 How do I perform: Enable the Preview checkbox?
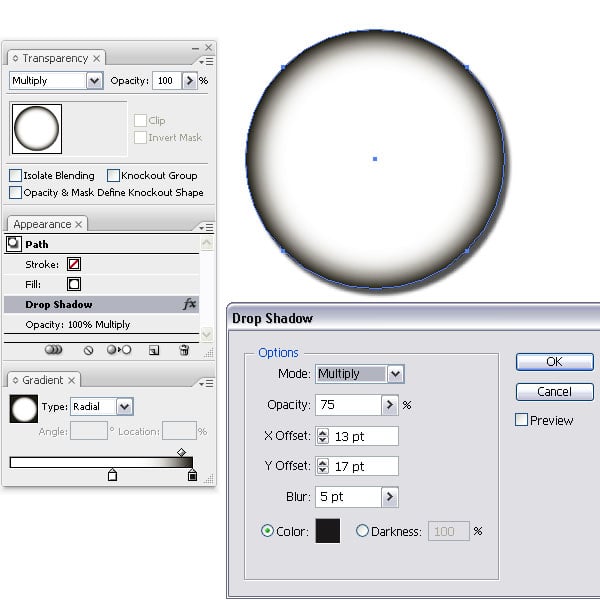(521, 420)
